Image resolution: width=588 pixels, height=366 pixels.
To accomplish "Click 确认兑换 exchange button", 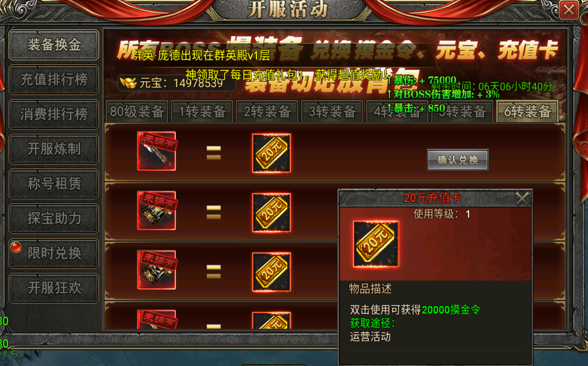I will point(458,160).
